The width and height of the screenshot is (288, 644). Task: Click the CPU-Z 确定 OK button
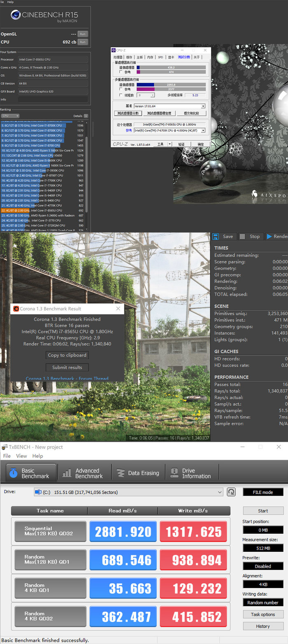pos(200,144)
